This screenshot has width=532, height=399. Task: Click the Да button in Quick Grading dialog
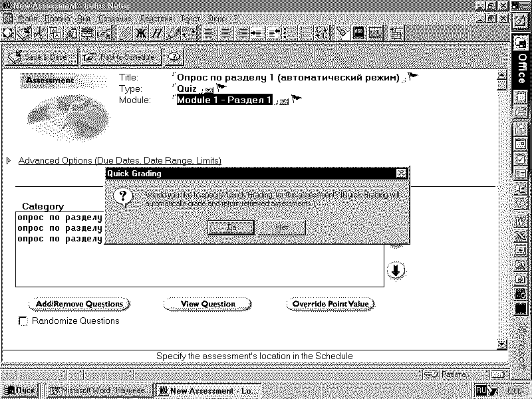[231, 228]
